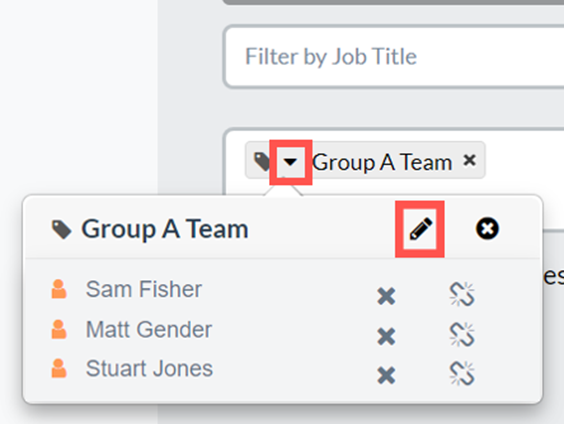The image size is (564, 424).
Task: Click the pencil edit icon for Group A Team
Action: click(420, 229)
